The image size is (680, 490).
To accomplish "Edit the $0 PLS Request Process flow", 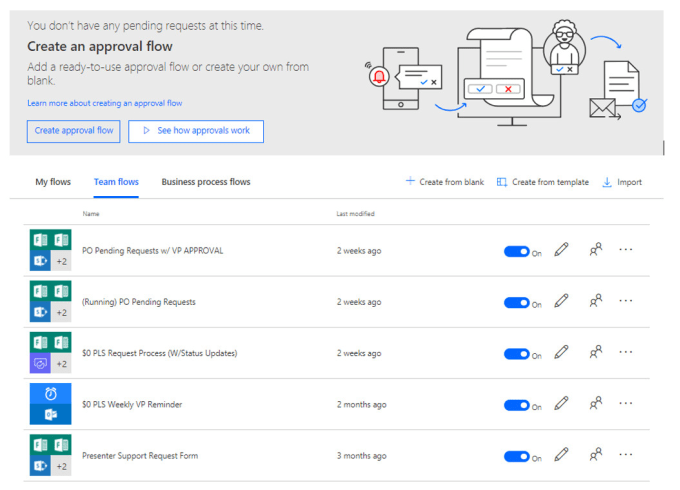I will tap(561, 352).
